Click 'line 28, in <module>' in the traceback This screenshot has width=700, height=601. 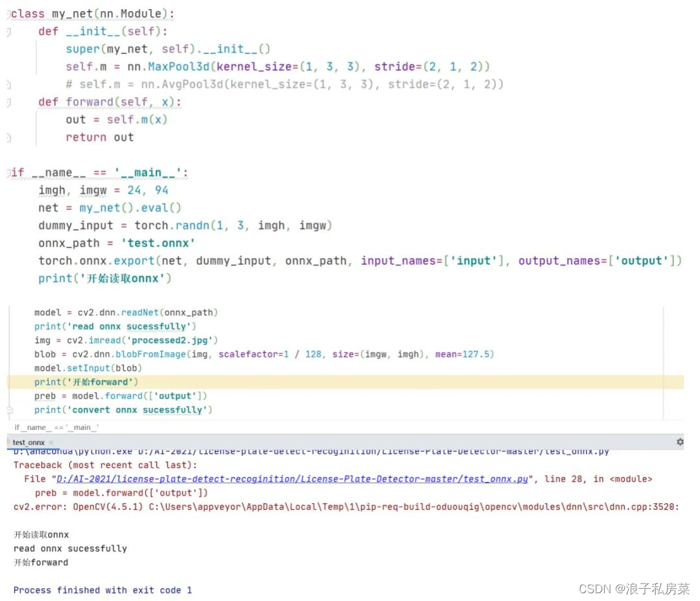click(x=598, y=479)
